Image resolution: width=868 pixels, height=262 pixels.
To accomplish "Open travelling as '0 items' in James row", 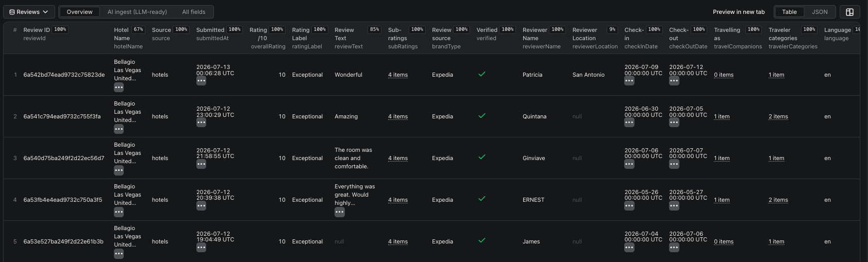I will (x=724, y=241).
